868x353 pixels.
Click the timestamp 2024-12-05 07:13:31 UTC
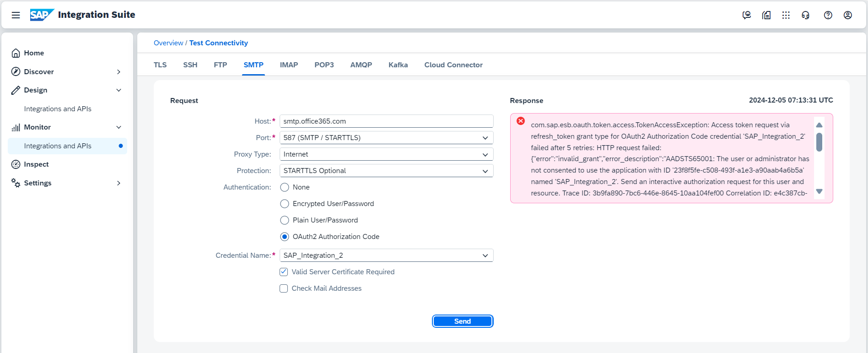pyautogui.click(x=791, y=100)
